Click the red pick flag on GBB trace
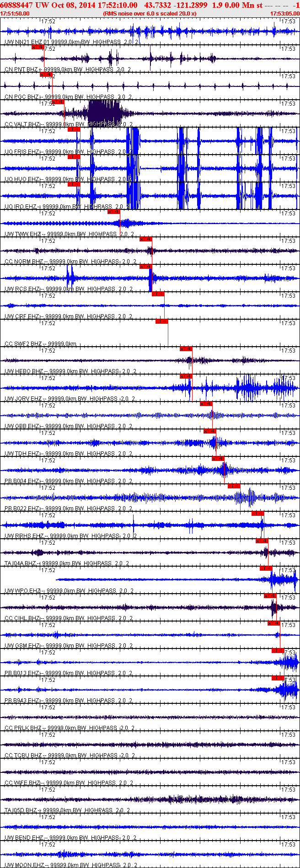 click(x=206, y=404)
